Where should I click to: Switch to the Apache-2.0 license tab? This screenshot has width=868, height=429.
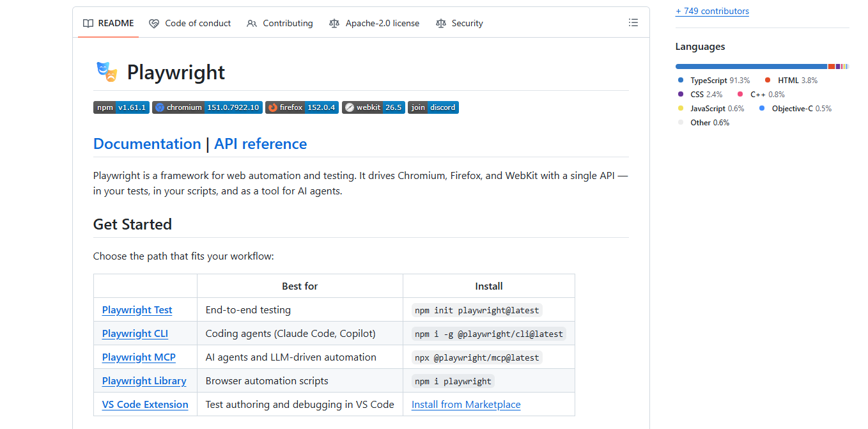pyautogui.click(x=375, y=23)
